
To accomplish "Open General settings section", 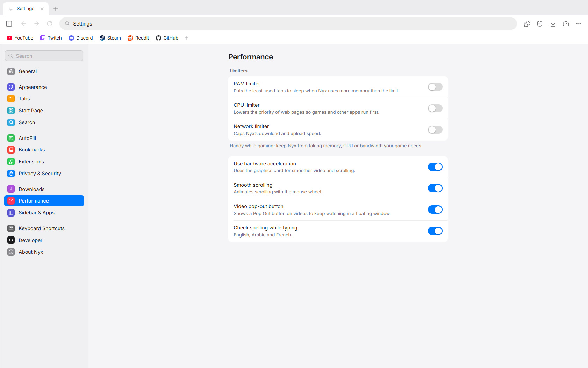I will (x=44, y=71).
